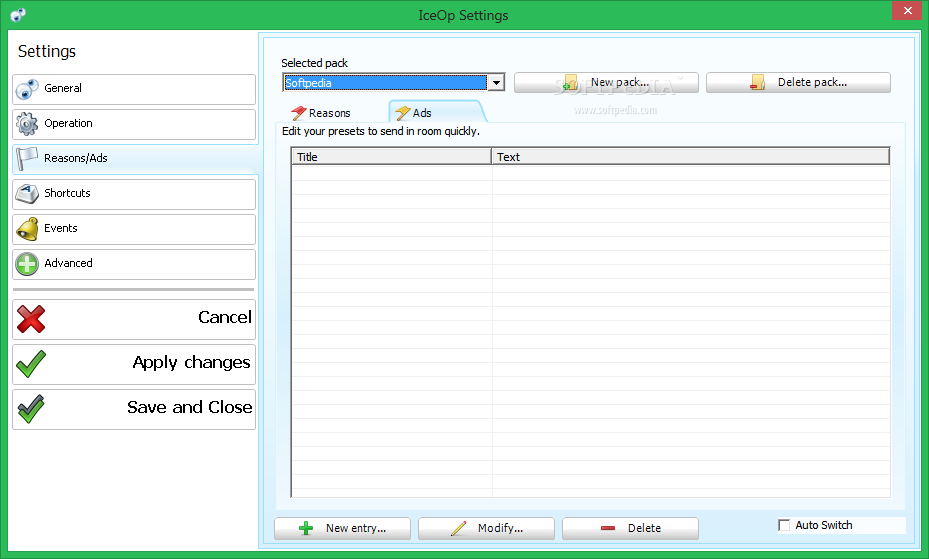Viewport: 929px width, 559px height.
Task: Click the Modify... button
Action: click(x=486, y=528)
